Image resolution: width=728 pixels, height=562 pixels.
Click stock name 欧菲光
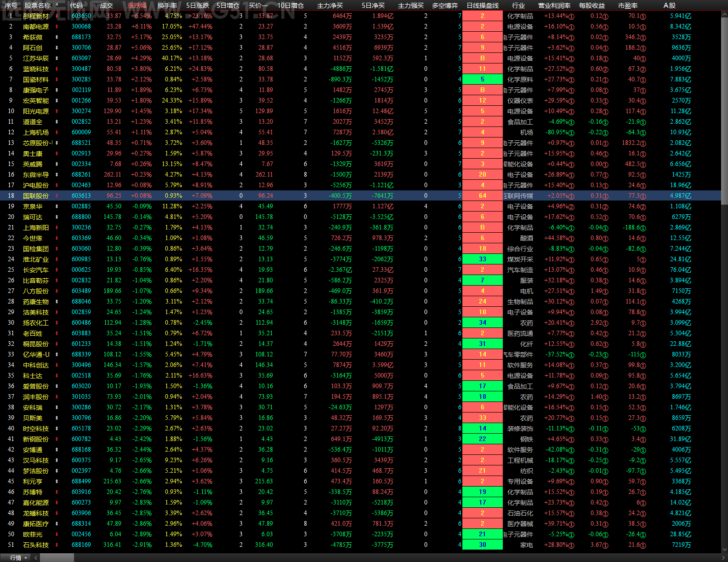33,534
